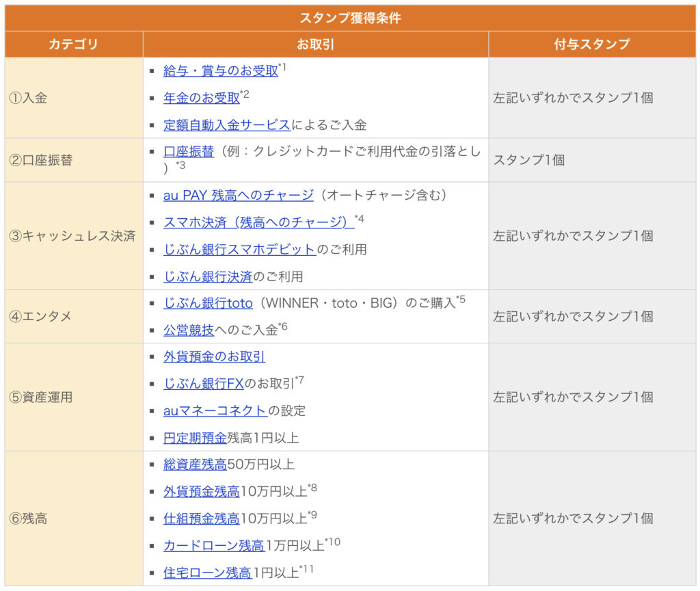This screenshot has width=700, height=591.
Task: Select the ③キャッシュレス決済 category cell
Action: click(x=74, y=236)
